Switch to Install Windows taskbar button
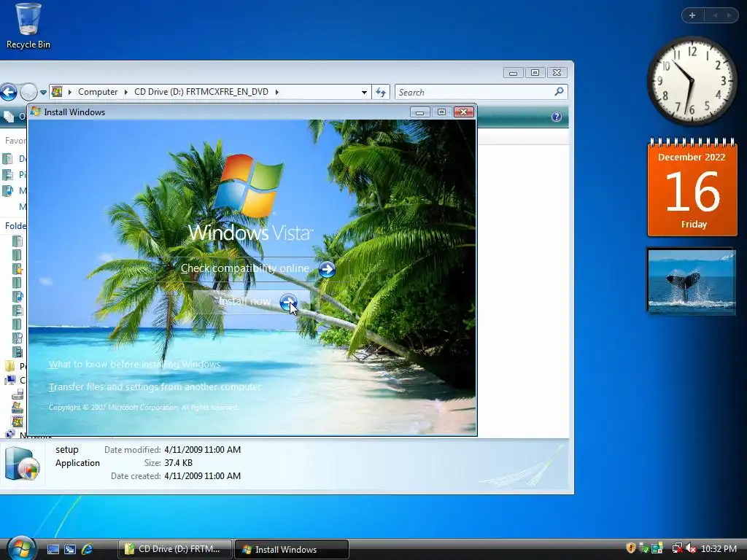Image resolution: width=747 pixels, height=560 pixels. coord(292,550)
